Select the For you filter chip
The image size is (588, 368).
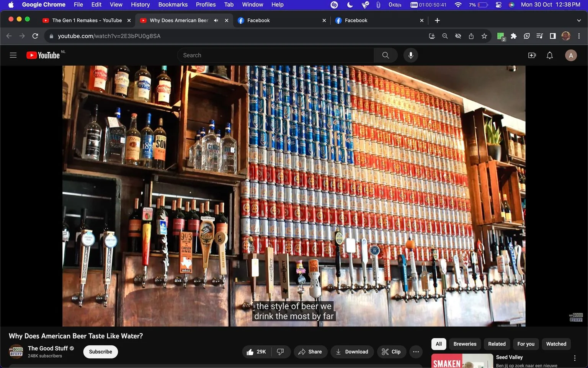[526, 344]
